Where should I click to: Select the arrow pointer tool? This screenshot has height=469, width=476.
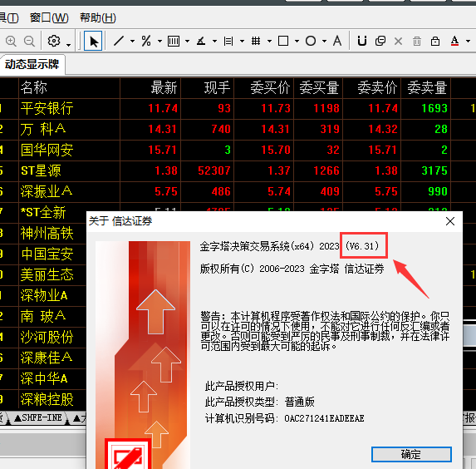94,41
